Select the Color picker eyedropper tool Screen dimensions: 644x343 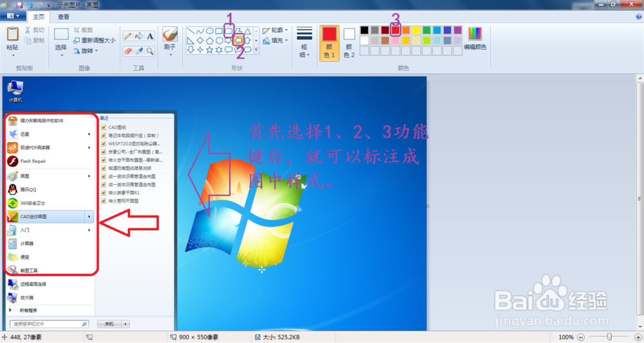[139, 51]
